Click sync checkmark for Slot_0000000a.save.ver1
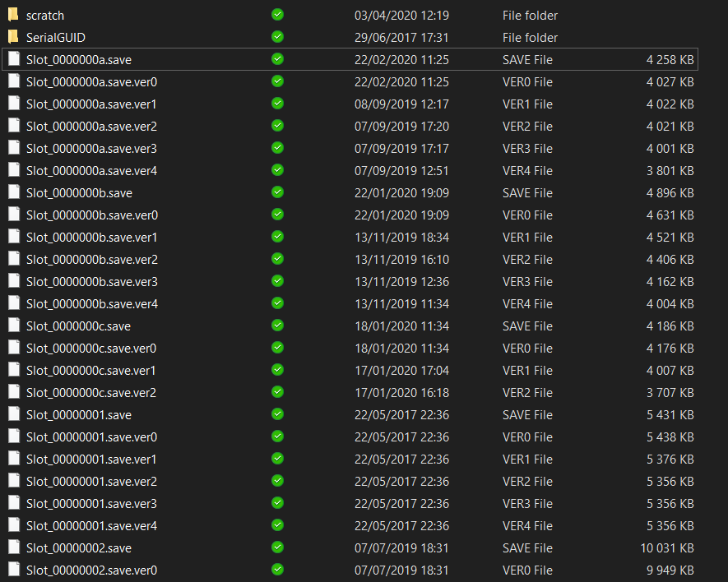 tap(278, 104)
